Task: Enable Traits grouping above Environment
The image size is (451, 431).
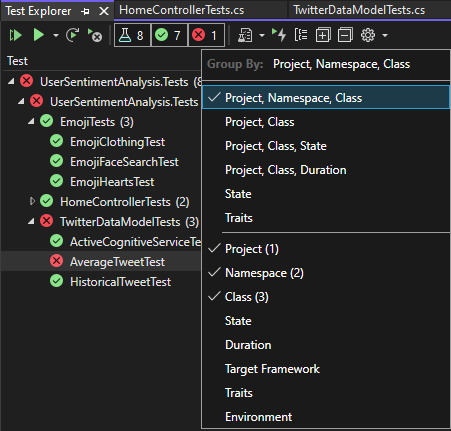Action: coord(326,393)
